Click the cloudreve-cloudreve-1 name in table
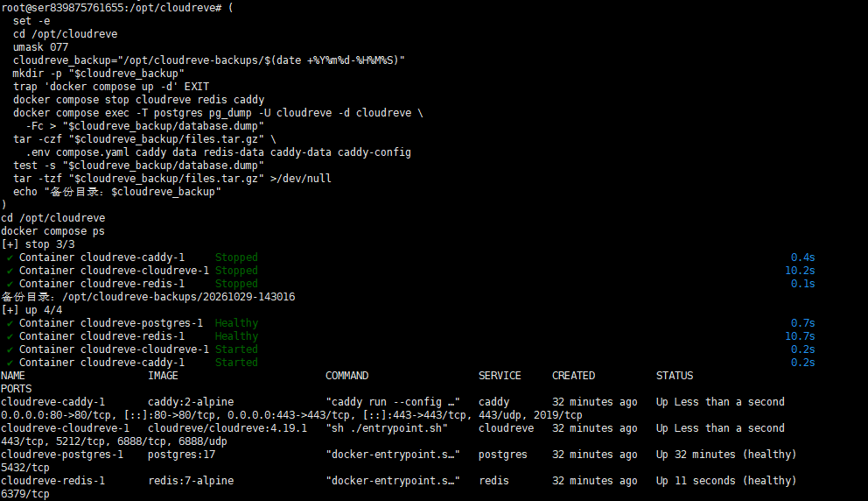 [x=66, y=428]
